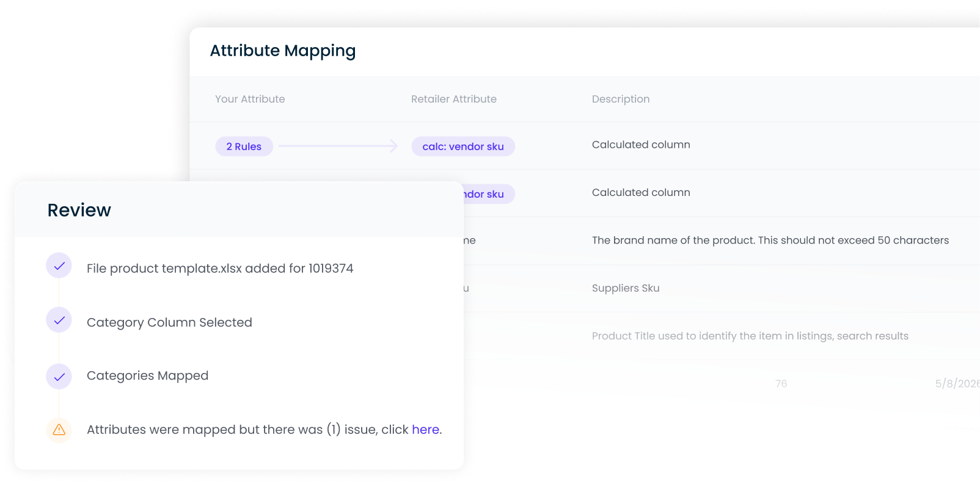The width and height of the screenshot is (980, 492).
Task: Click the checkmark icon next to Categories Mapped
Action: coord(59,377)
